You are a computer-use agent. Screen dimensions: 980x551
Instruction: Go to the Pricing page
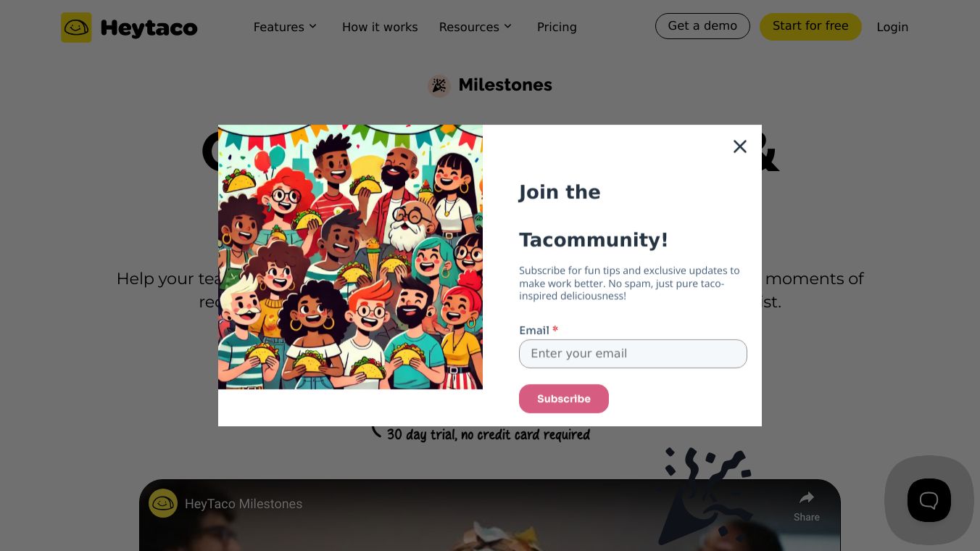coord(557,27)
